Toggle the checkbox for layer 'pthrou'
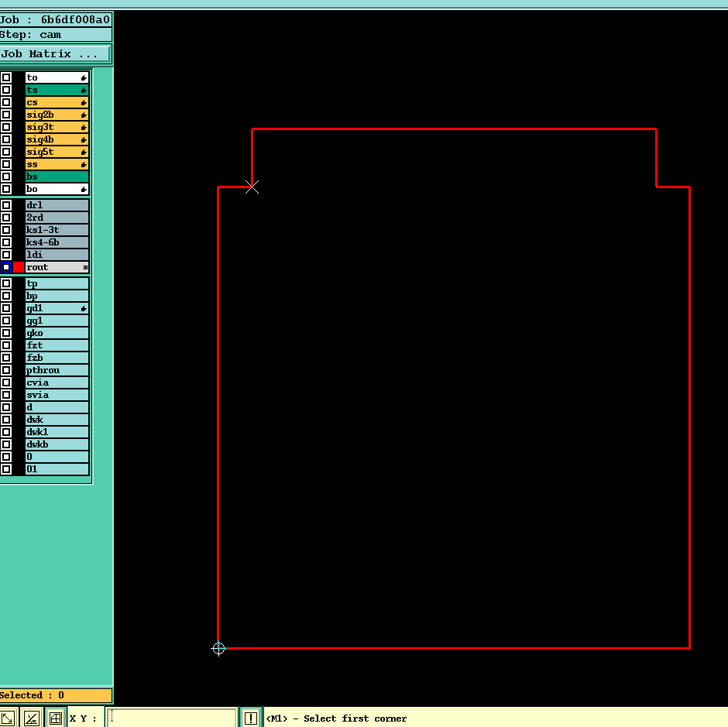Image resolution: width=728 pixels, height=727 pixels. click(x=6, y=370)
